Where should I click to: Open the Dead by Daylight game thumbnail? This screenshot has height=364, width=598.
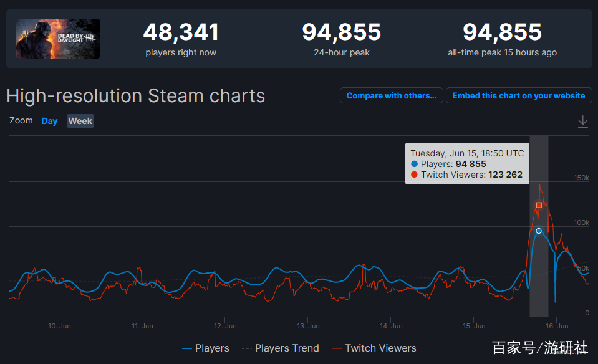click(58, 39)
